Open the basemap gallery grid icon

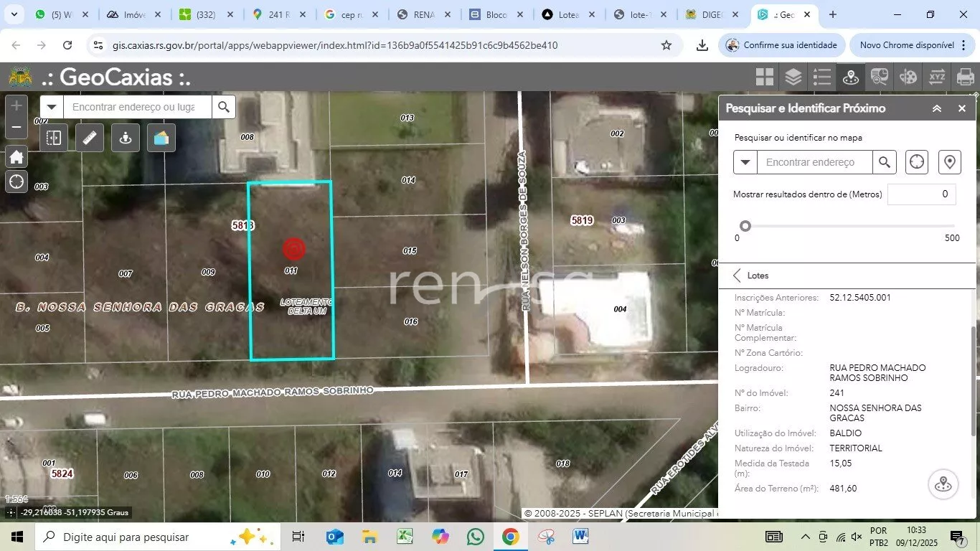click(x=765, y=77)
